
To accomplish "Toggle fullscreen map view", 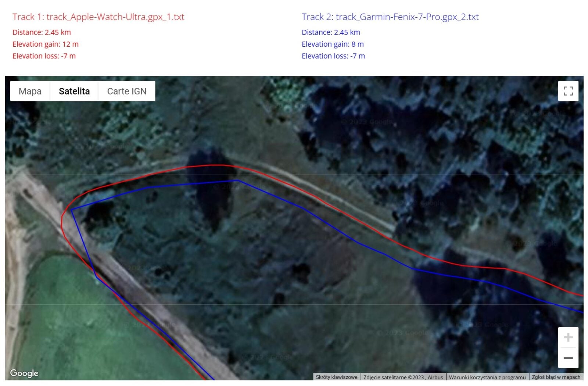I will coord(568,91).
